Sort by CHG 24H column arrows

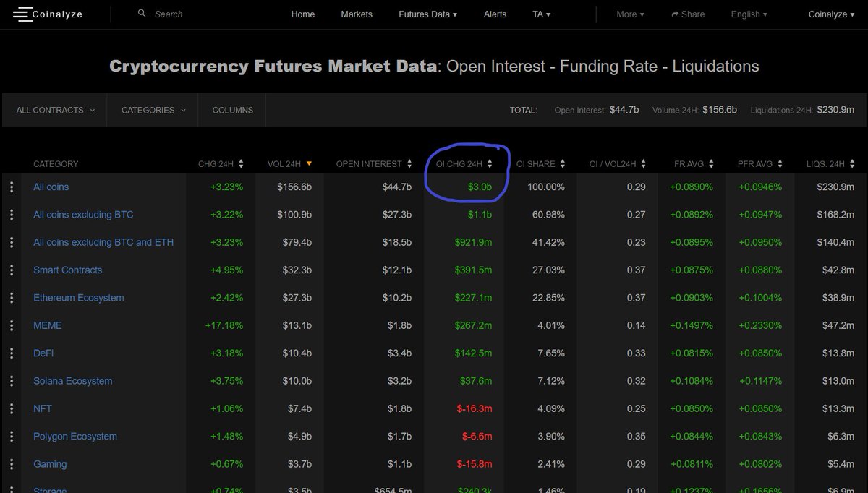(241, 164)
